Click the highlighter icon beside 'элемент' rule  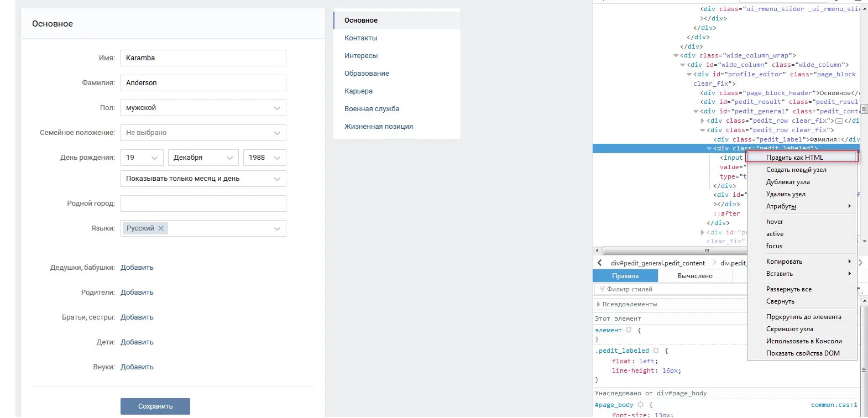(629, 330)
